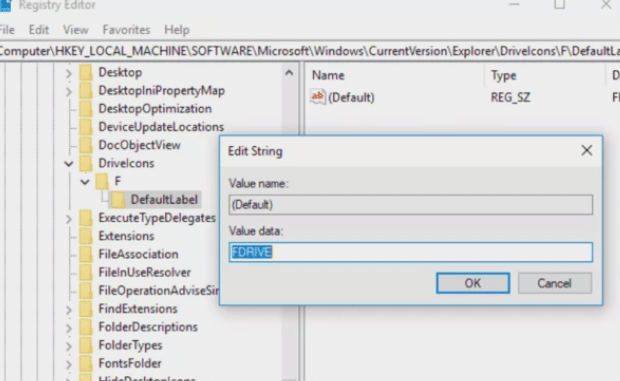Viewport: 620px width, 381px height.
Task: Collapse the F subkey
Action: [85, 182]
